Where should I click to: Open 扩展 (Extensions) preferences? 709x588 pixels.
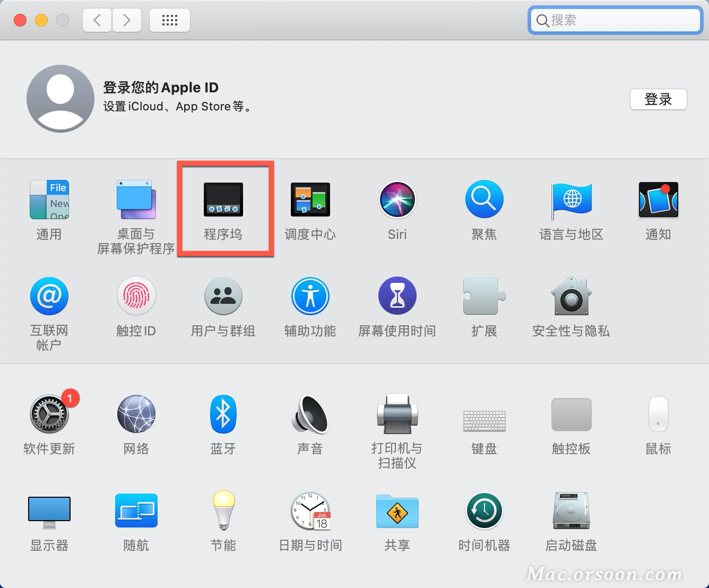coord(484,296)
